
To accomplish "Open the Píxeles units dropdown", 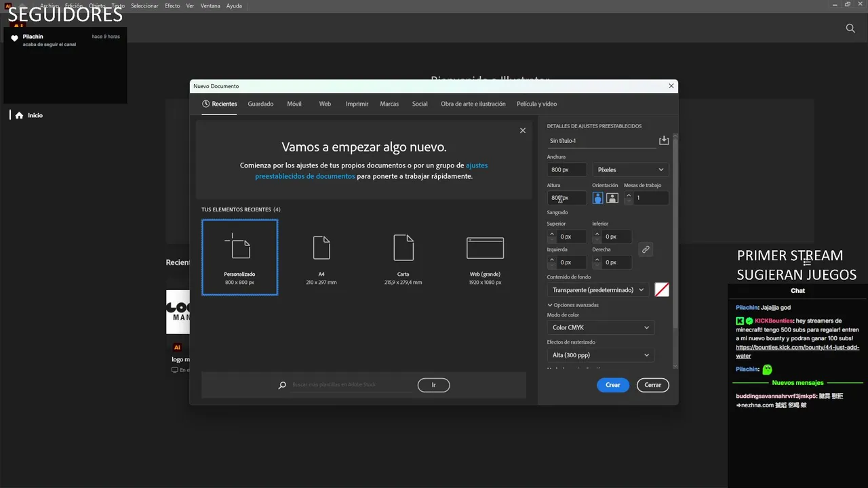I will 631,169.
